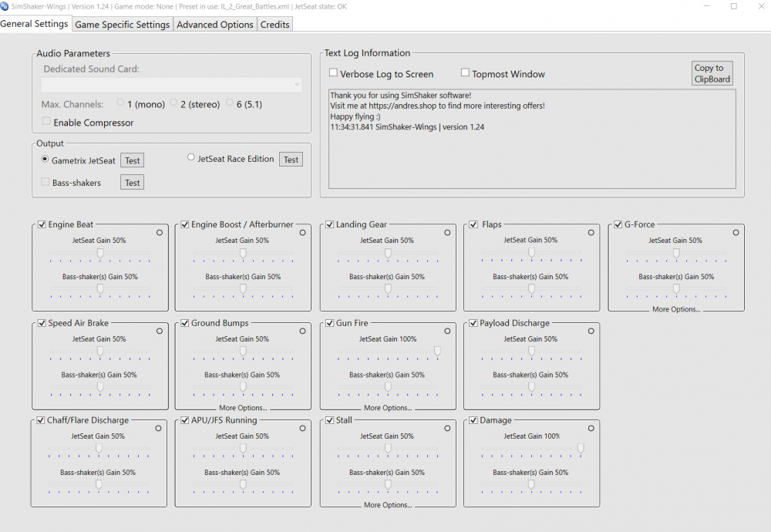Click the Ground Bumps circle indicator
Image resolution: width=771 pixels, height=532 pixels.
point(302,331)
